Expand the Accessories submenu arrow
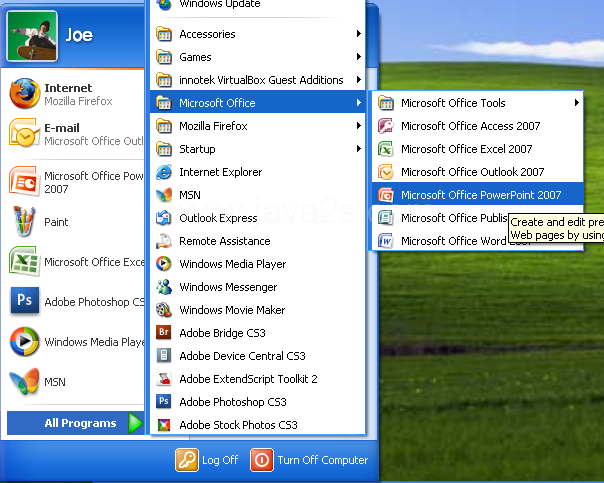Image resolution: width=604 pixels, height=483 pixels. click(x=359, y=34)
